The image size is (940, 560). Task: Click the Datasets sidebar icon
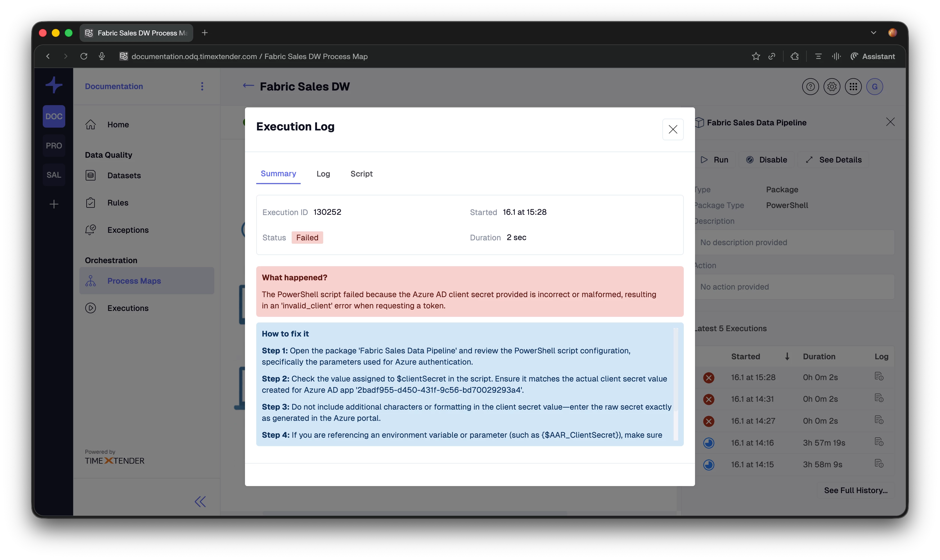91,175
